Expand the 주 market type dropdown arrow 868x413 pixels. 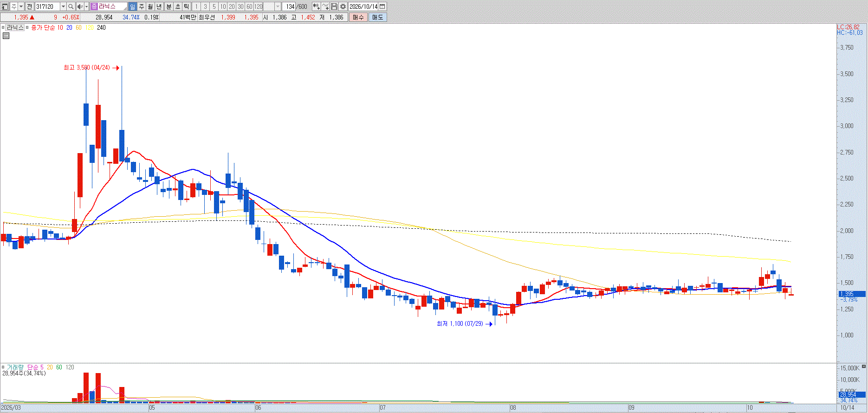[x=21, y=6]
